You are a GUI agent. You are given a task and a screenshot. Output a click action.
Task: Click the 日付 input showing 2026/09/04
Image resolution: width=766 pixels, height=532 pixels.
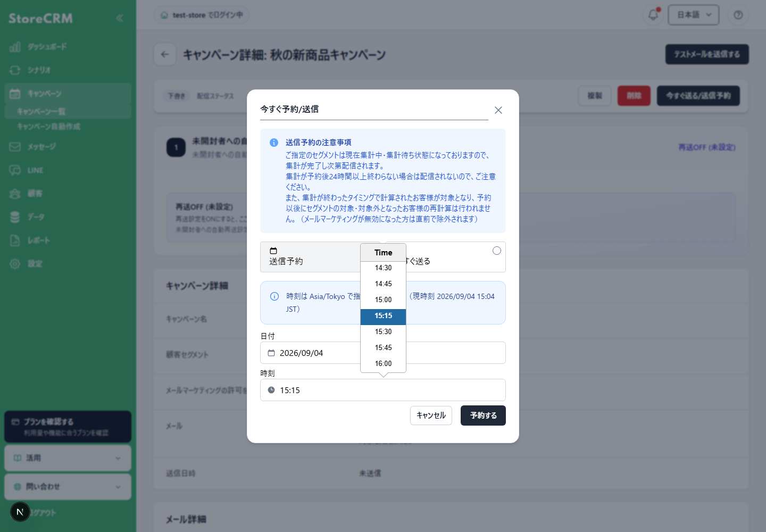click(383, 353)
